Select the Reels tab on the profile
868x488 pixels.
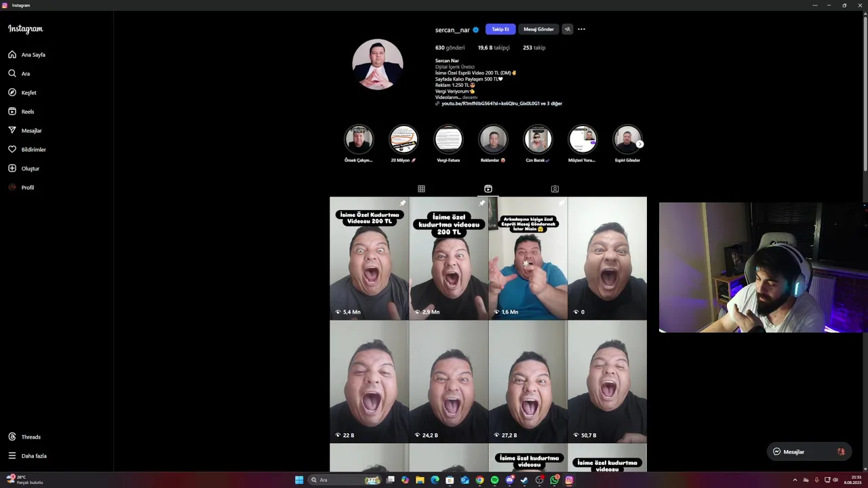click(x=488, y=188)
